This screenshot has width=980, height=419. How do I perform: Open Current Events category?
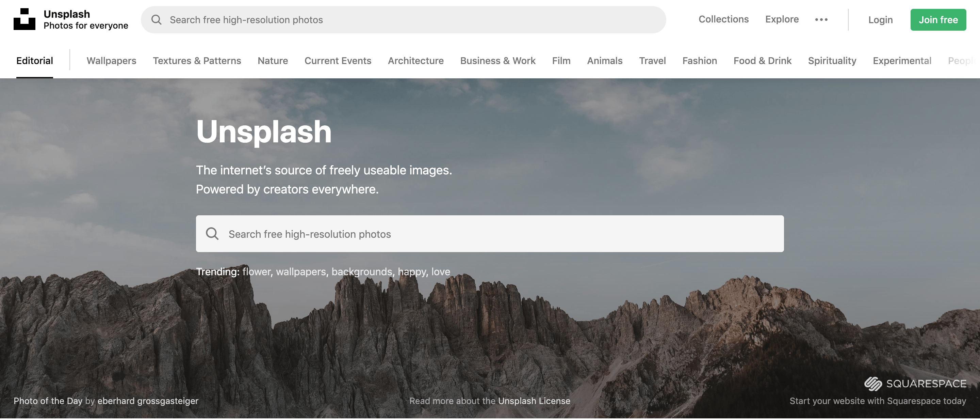coord(338,61)
